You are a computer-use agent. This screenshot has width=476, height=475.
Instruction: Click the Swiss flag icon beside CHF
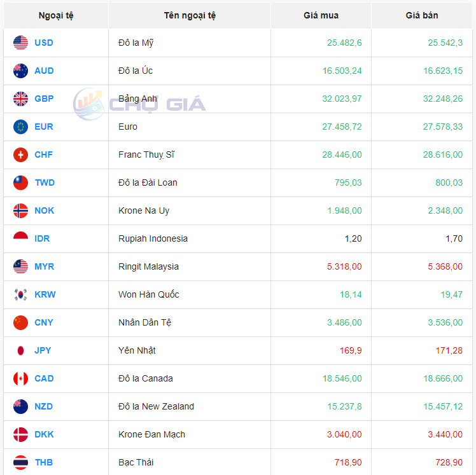tap(20, 155)
